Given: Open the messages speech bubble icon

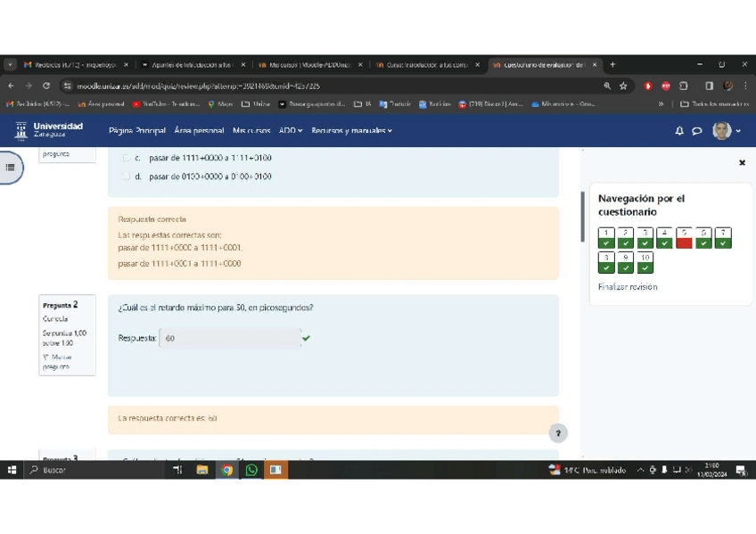Looking at the screenshot, I should [697, 131].
